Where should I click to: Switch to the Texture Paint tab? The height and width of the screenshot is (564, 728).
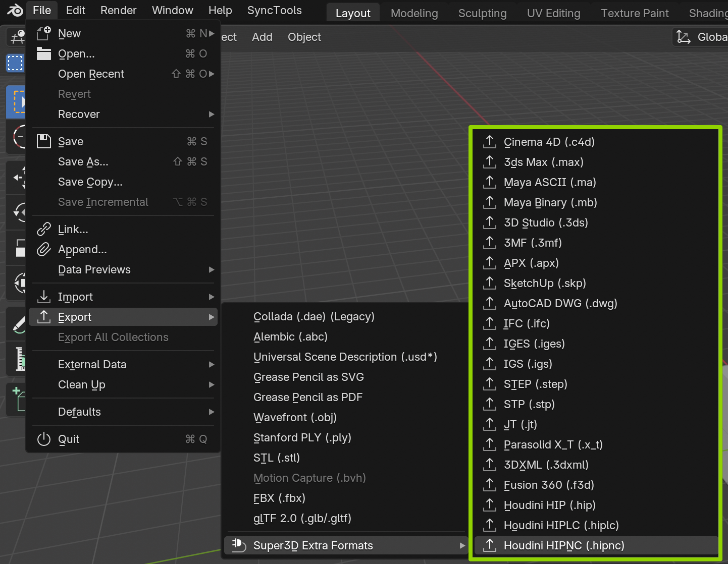point(635,13)
